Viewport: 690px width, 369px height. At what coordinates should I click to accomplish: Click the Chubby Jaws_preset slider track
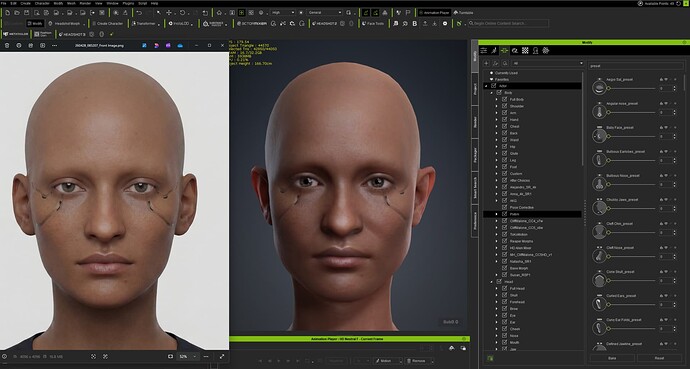631,208
